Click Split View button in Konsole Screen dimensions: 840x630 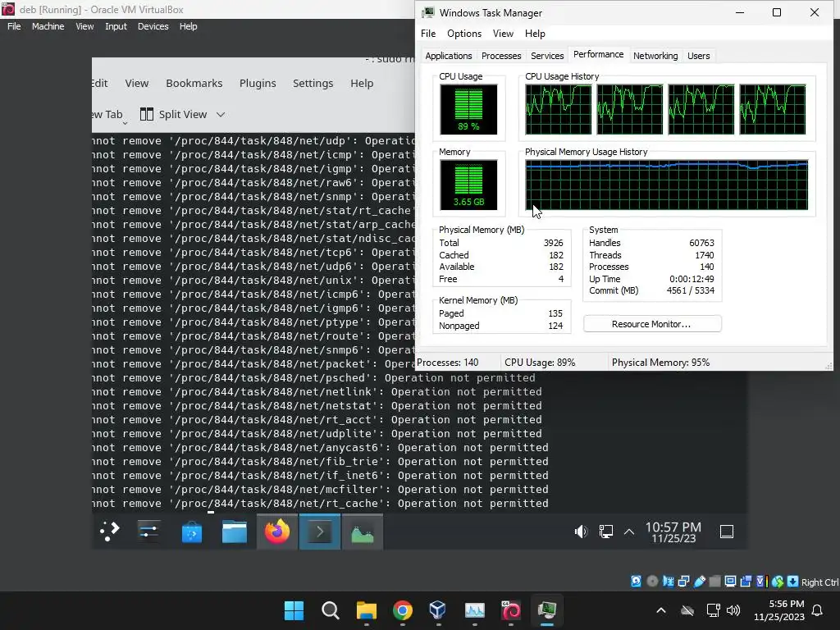pos(174,114)
